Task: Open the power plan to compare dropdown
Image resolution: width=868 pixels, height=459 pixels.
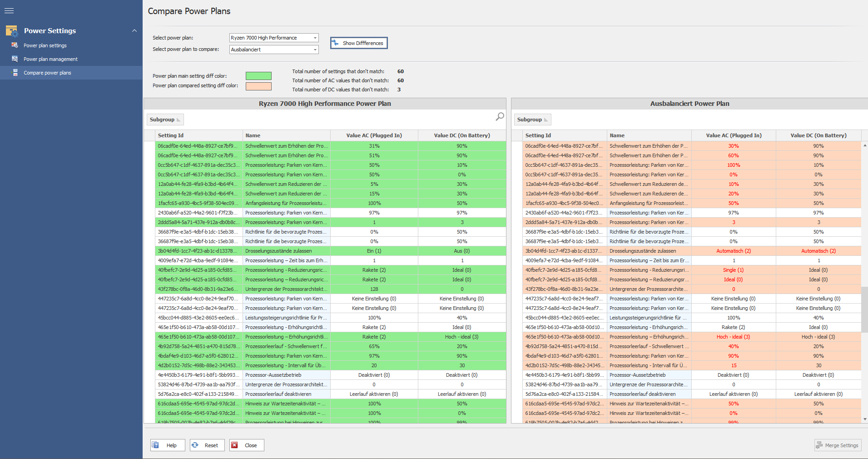Action: pyautogui.click(x=274, y=50)
